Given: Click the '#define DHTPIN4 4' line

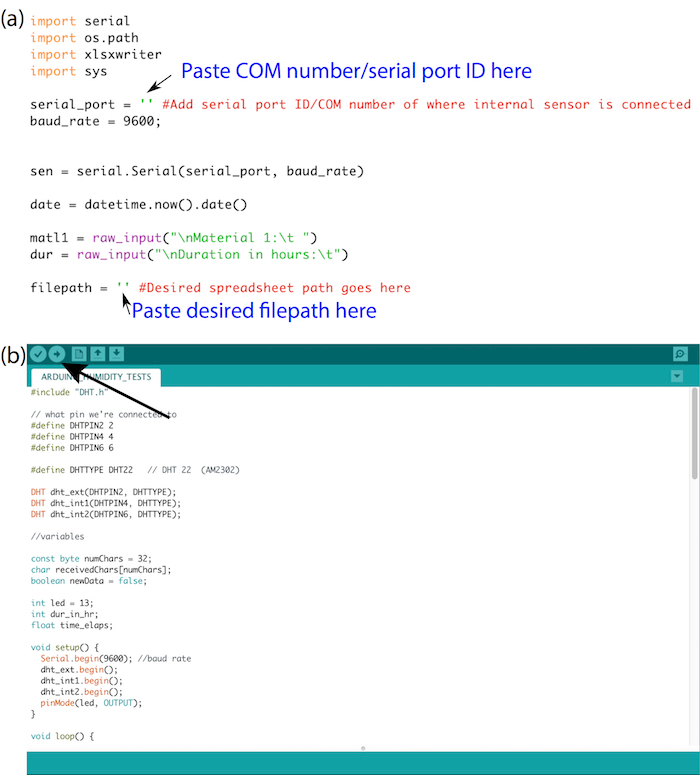Looking at the screenshot, I should click(72, 436).
